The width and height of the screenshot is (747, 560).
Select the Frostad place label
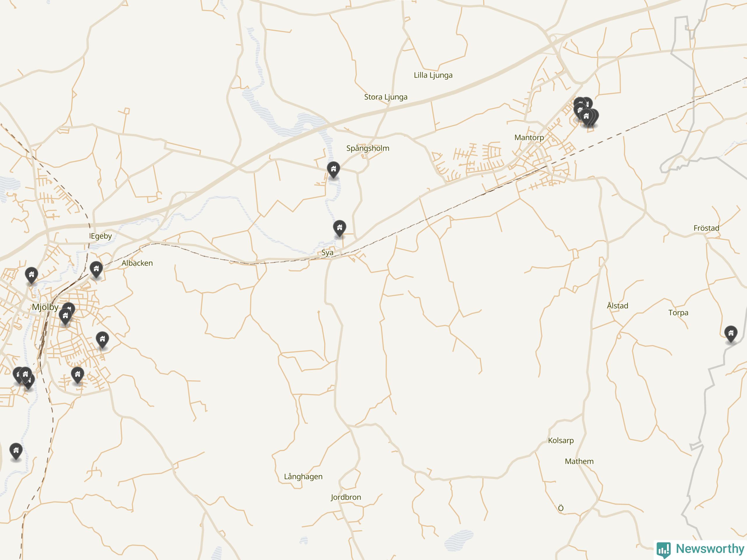(706, 228)
